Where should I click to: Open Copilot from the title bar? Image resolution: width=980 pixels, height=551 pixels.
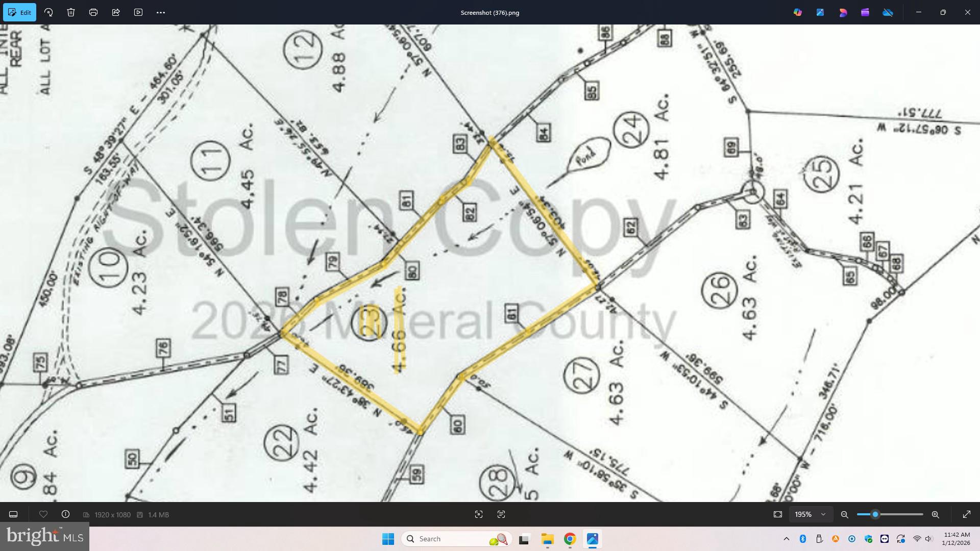coord(798,12)
